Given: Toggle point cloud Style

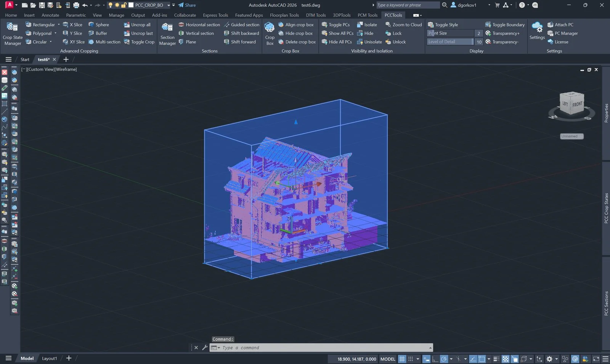Looking at the screenshot, I should (443, 25).
